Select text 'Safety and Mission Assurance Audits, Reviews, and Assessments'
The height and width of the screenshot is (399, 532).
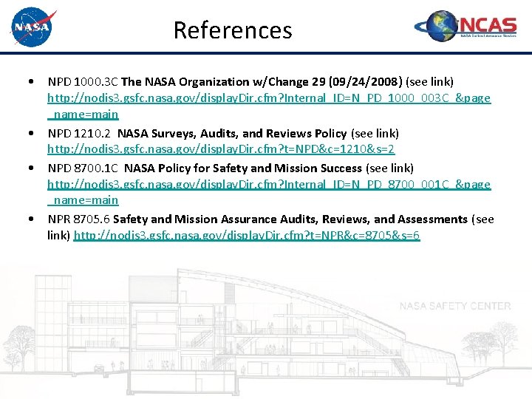tap(290, 219)
